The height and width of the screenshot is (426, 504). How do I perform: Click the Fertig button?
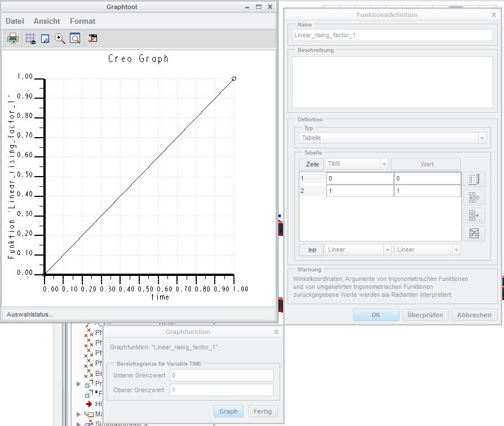point(263,411)
